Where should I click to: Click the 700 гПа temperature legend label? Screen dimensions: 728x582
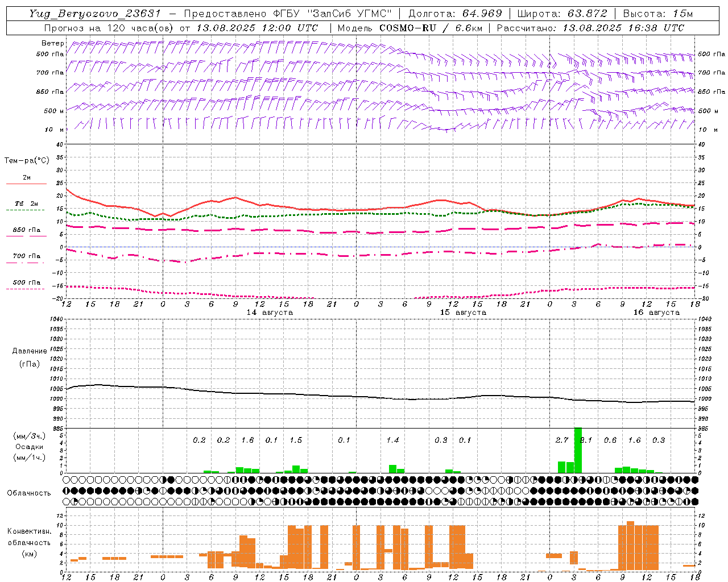pyautogui.click(x=26, y=256)
